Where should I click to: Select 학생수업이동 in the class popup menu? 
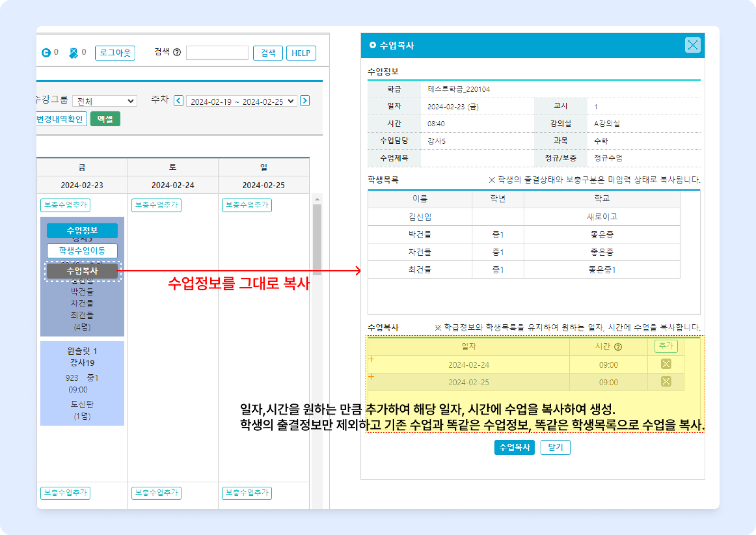point(82,251)
